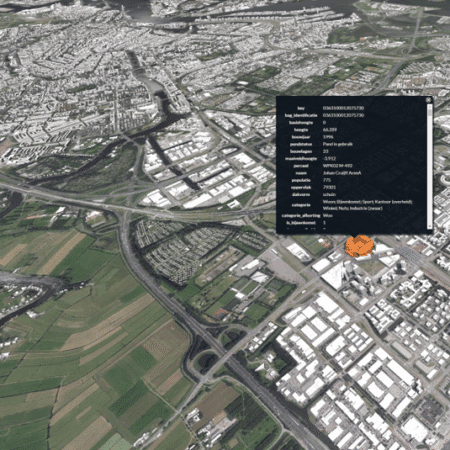Select the orange highlighted building on the map
Viewport: 450px width, 450px height.
pyautogui.click(x=359, y=246)
